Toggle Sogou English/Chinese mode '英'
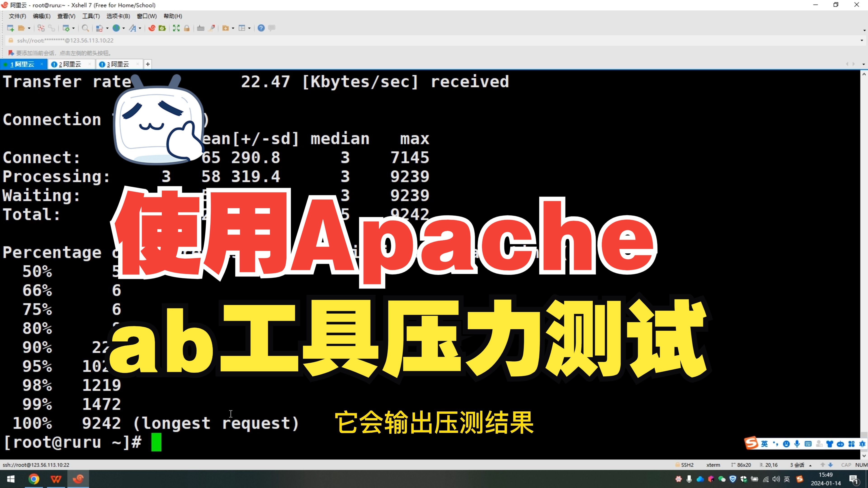868x488 pixels. pos(764,444)
